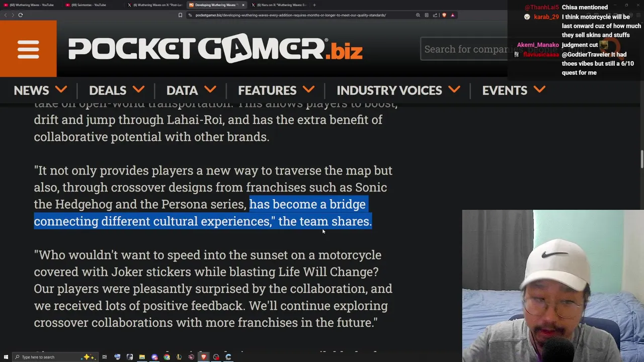This screenshot has height=362, width=644.
Task: Click the zoom magnifier icon in address bar
Action: (x=418, y=15)
